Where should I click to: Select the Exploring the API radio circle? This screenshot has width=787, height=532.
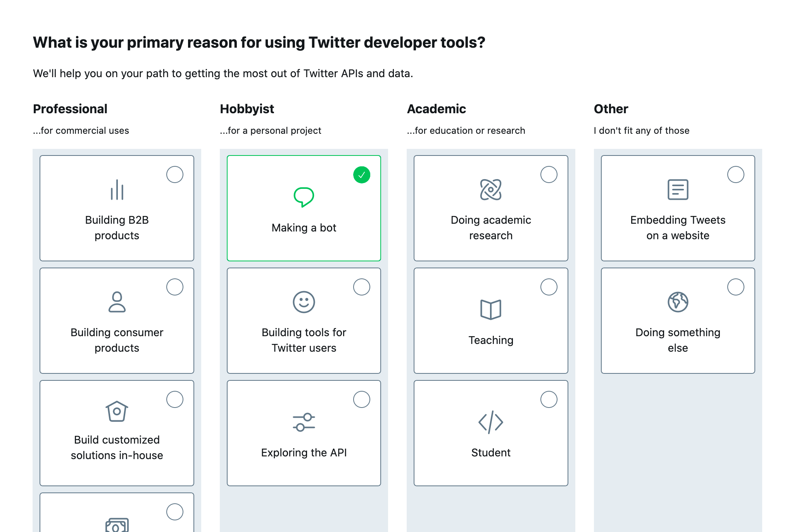pos(362,399)
